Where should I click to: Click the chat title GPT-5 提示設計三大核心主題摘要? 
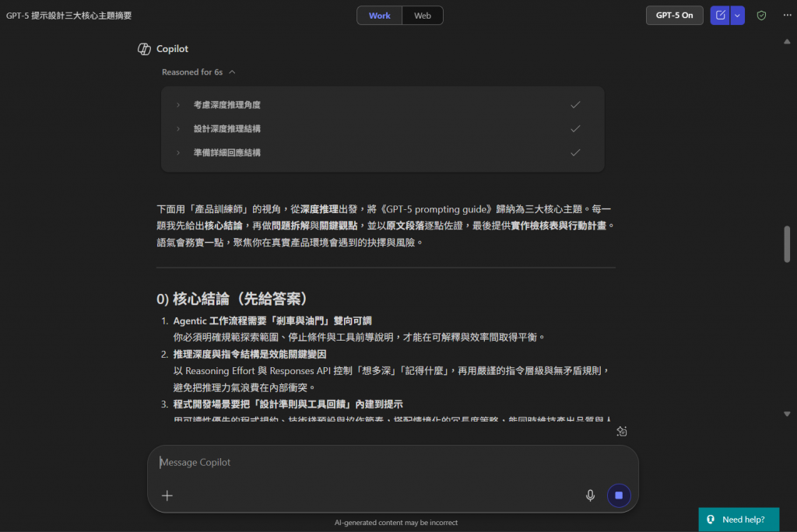[x=68, y=16]
